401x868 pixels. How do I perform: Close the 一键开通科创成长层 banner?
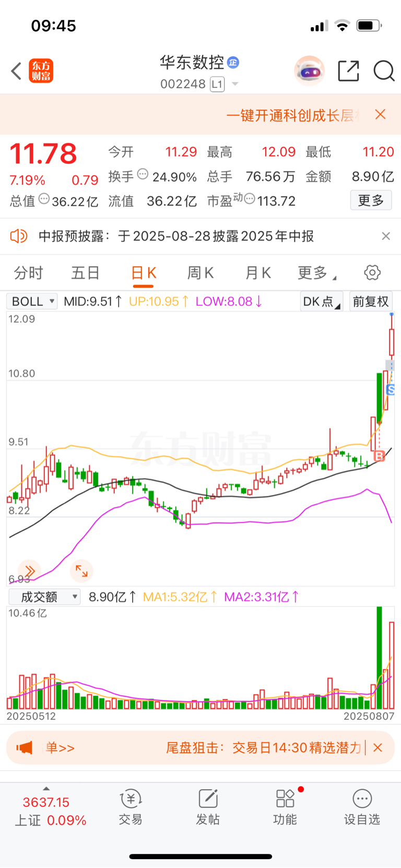tap(381, 114)
